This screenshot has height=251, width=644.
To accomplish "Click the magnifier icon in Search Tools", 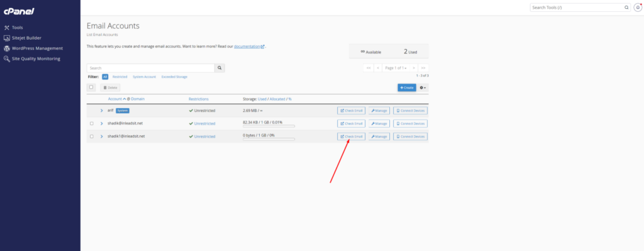I will [x=627, y=8].
